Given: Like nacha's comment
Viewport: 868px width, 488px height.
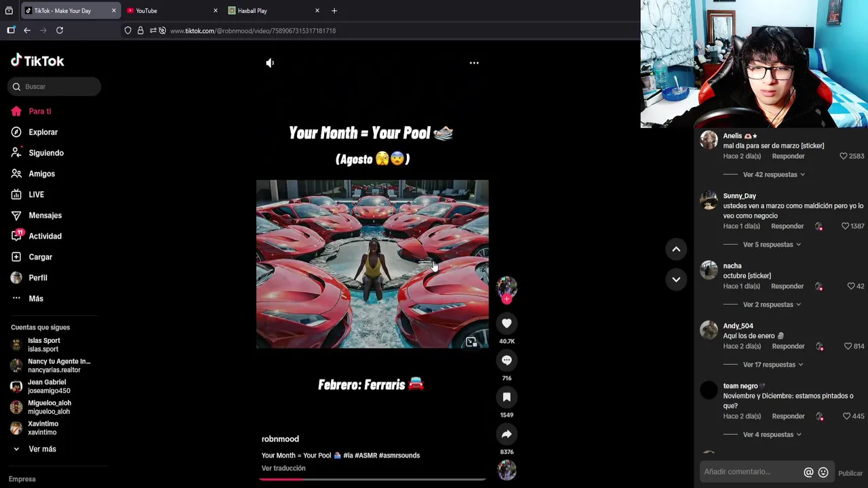Looking at the screenshot, I should click(x=851, y=286).
